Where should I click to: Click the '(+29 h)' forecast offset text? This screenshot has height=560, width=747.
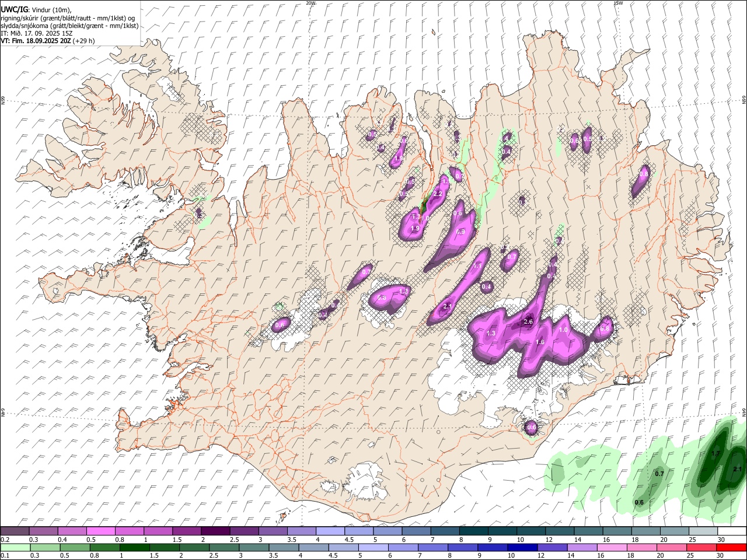83,41
